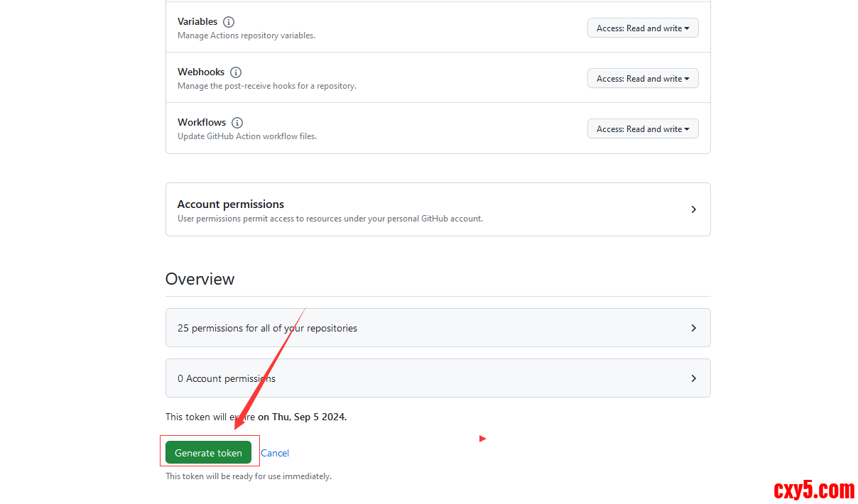Click the Cancel link
The height and width of the screenshot is (504, 858).
pos(275,453)
